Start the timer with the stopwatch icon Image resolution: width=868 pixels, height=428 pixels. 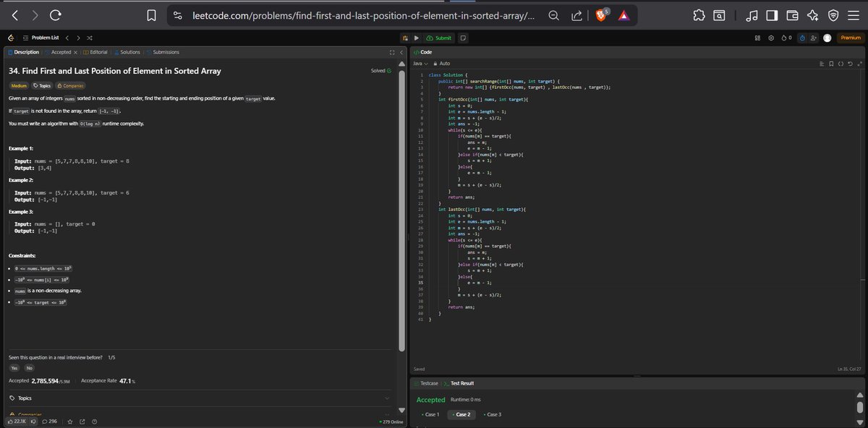(801, 38)
